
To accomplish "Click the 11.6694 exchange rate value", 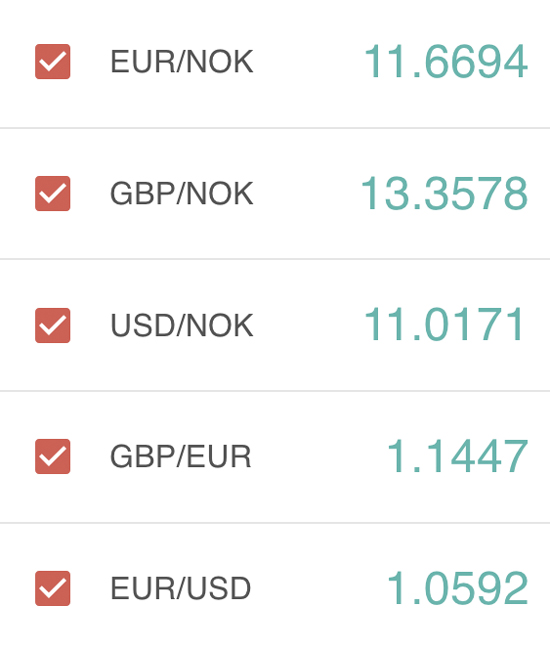I will 446,62.
